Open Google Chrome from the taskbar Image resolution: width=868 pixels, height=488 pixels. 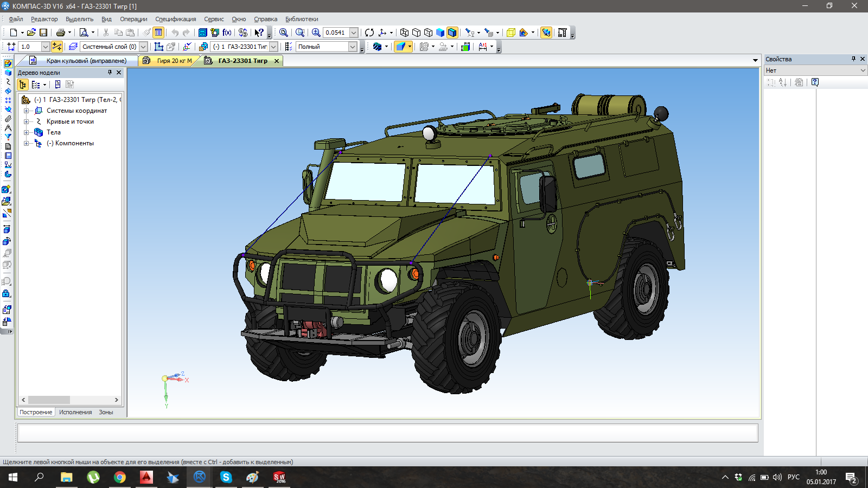[x=120, y=477]
